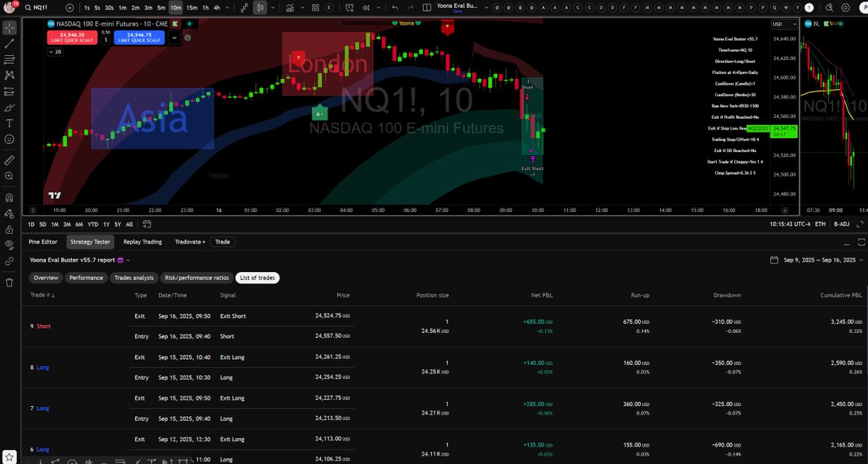The height and width of the screenshot is (464, 868).
Task: Select the 15m timeframe
Action: click(192, 7)
